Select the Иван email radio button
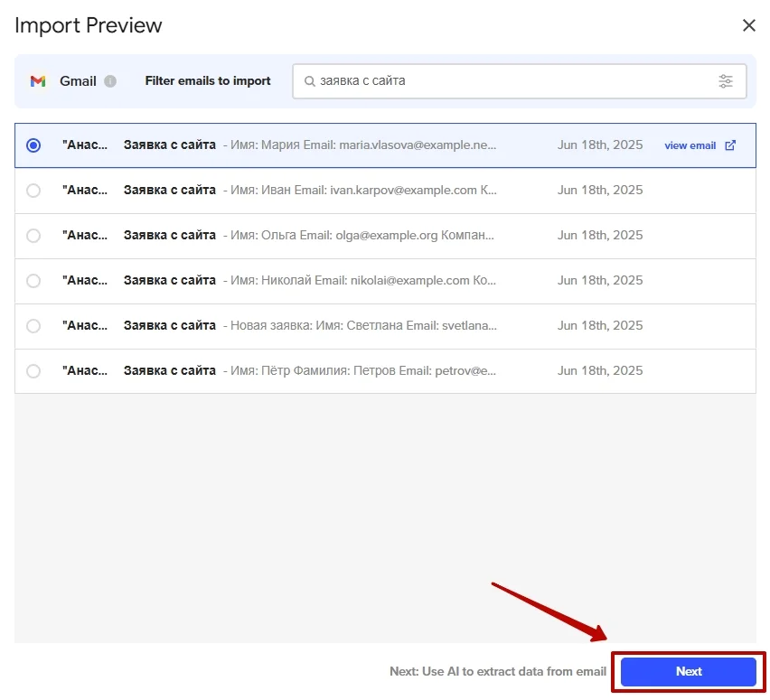770x700 pixels. [33, 191]
